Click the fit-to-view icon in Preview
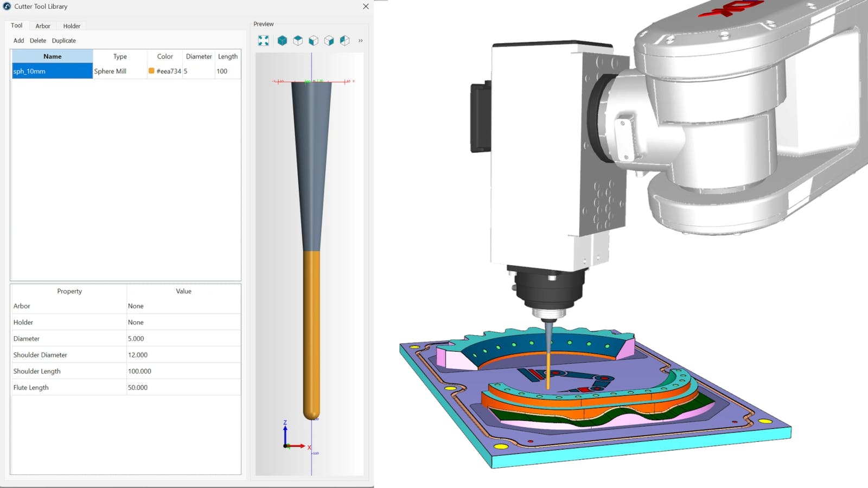 (x=264, y=41)
